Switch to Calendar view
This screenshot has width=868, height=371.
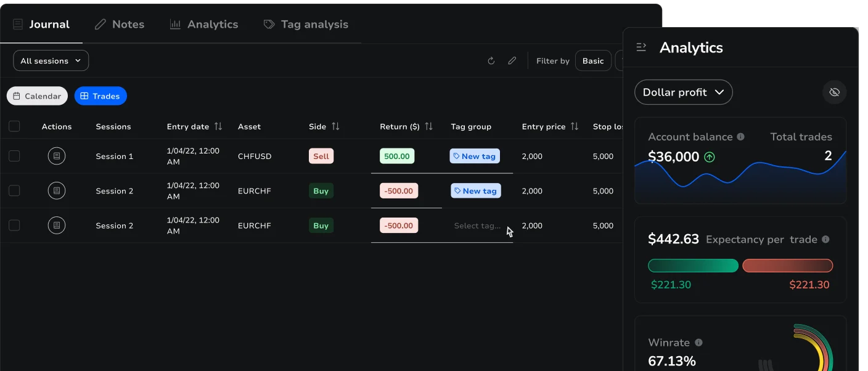[38, 96]
